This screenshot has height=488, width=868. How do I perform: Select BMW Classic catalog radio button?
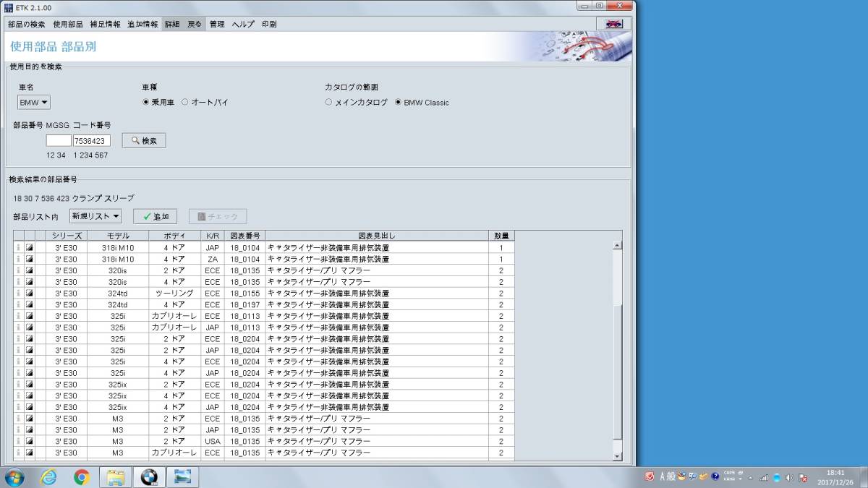click(x=398, y=103)
